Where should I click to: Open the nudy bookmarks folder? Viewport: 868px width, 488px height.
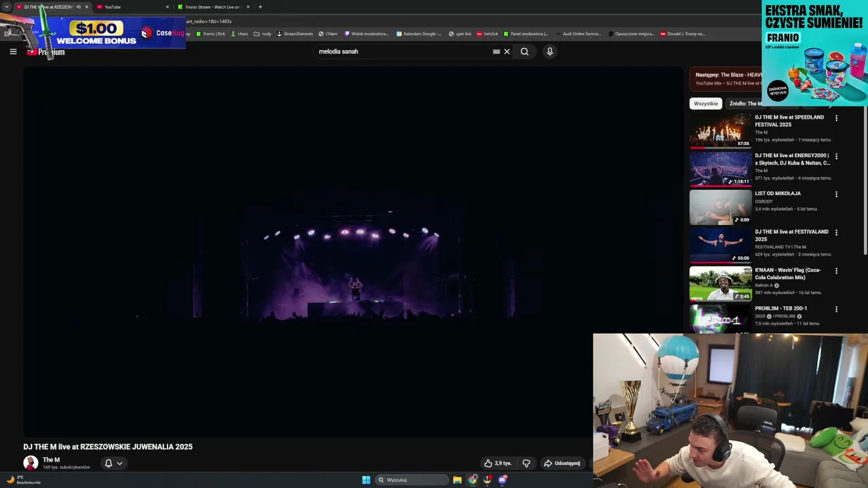262,34
